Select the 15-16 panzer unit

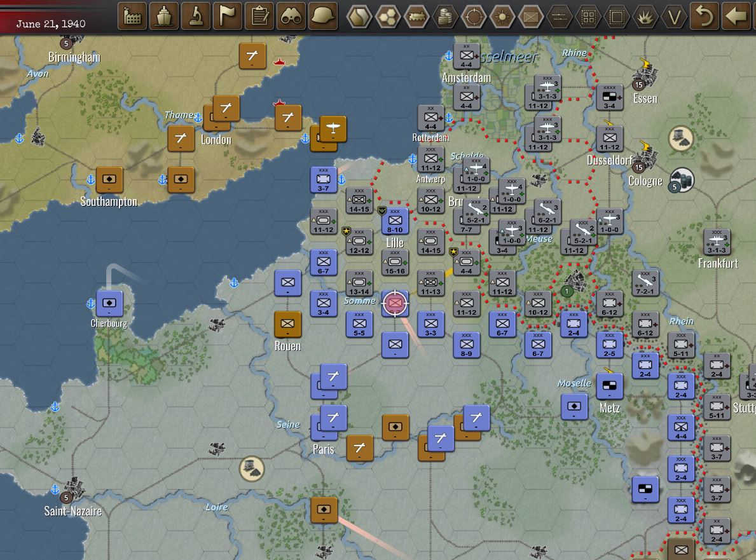[395, 262]
